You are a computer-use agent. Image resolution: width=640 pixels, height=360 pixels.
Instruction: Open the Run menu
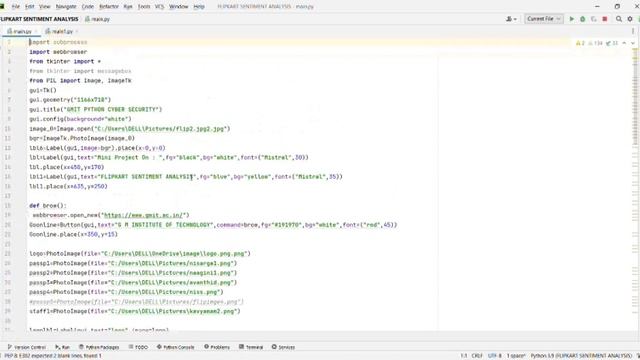pos(128,7)
